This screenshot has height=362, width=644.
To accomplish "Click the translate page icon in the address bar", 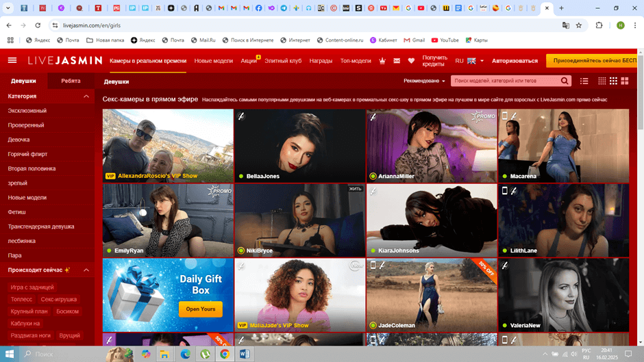I will pyautogui.click(x=565, y=25).
